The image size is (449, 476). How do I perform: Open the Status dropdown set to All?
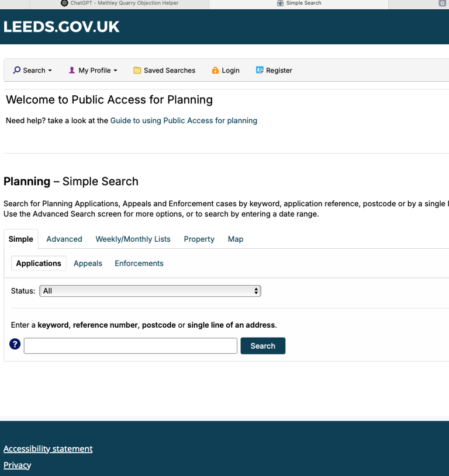[150, 291]
